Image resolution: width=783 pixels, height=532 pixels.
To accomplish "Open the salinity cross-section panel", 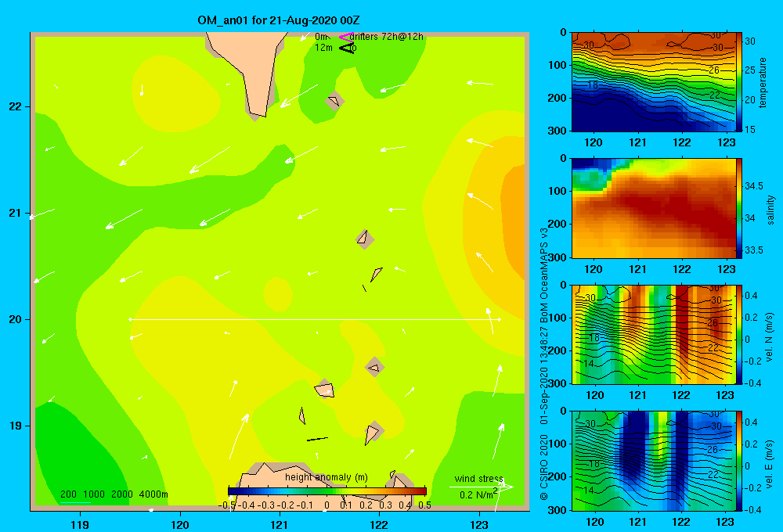I will 654,208.
